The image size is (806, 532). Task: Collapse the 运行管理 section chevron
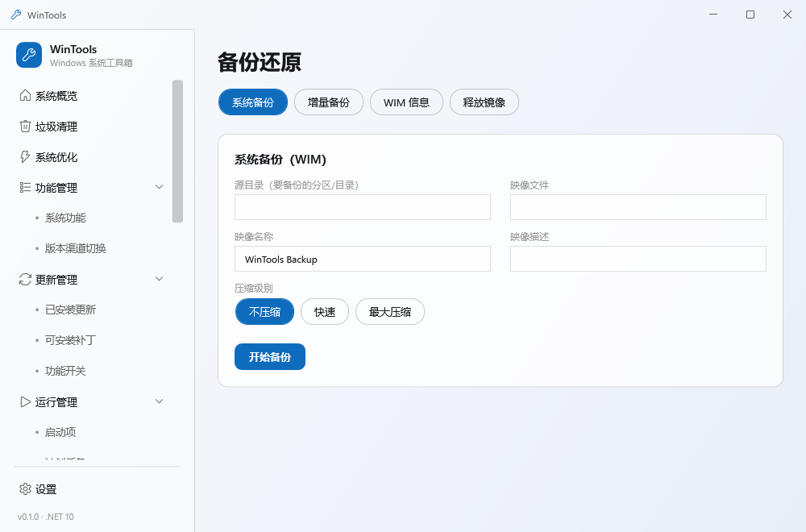click(x=160, y=401)
